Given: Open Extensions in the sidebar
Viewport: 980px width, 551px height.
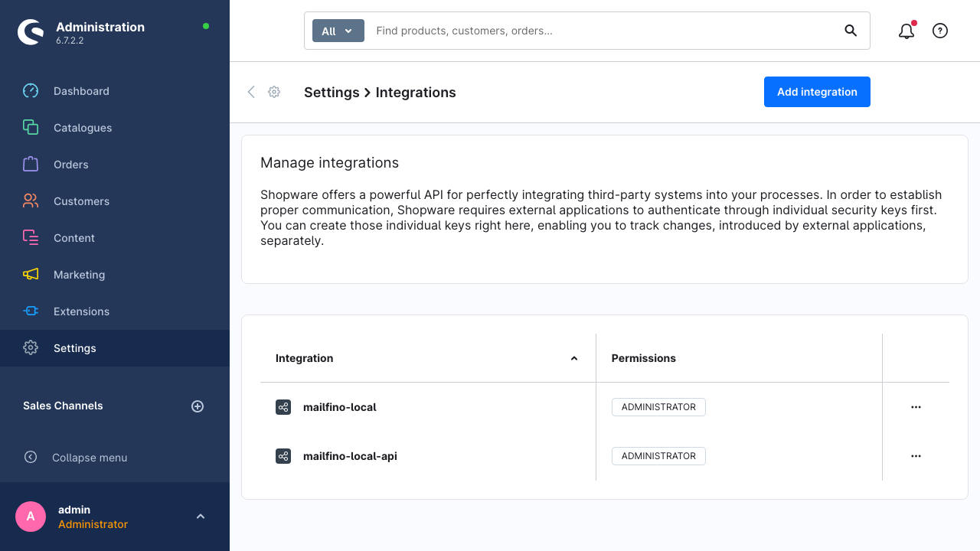Looking at the screenshot, I should coord(115,311).
